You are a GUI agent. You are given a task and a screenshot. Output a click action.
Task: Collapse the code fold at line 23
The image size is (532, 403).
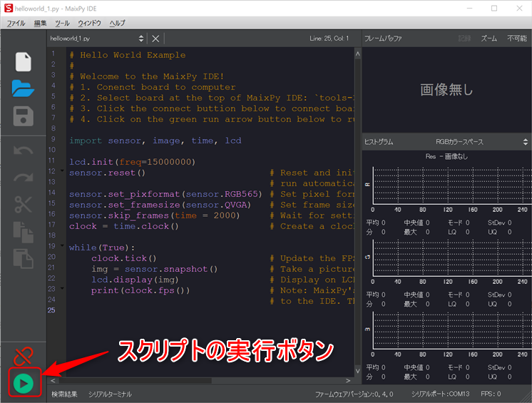click(62, 288)
